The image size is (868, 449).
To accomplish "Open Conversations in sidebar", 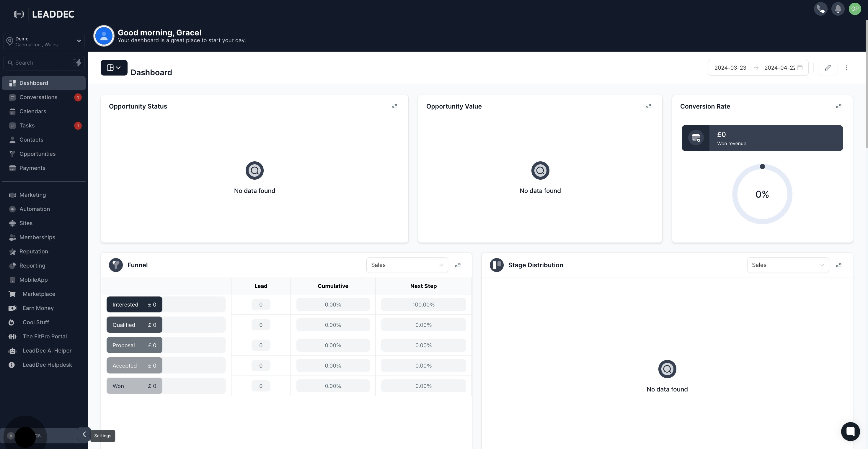I will point(44,97).
